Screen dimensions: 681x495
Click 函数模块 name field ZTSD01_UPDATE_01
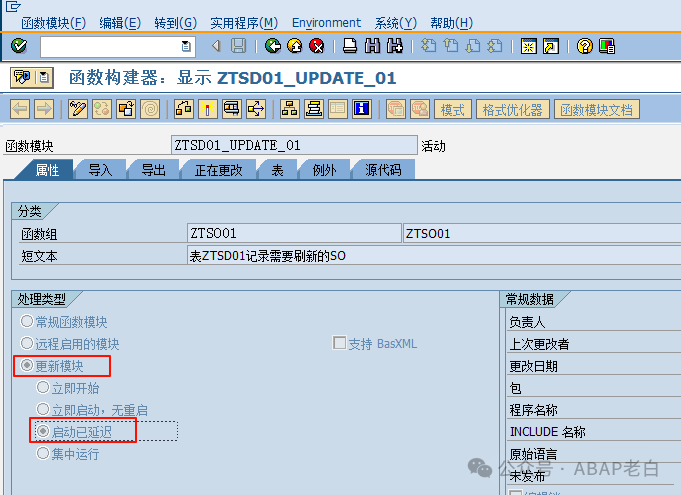click(x=294, y=145)
